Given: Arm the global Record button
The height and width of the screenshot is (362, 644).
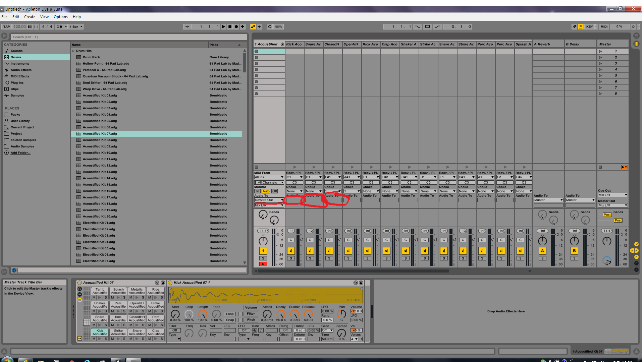Looking at the screenshot, I should (236, 26).
